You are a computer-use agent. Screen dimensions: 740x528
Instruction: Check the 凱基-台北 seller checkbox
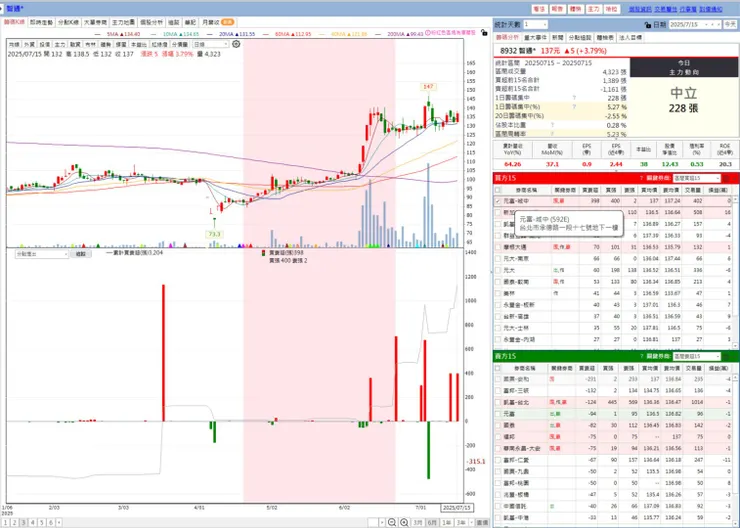point(498,402)
